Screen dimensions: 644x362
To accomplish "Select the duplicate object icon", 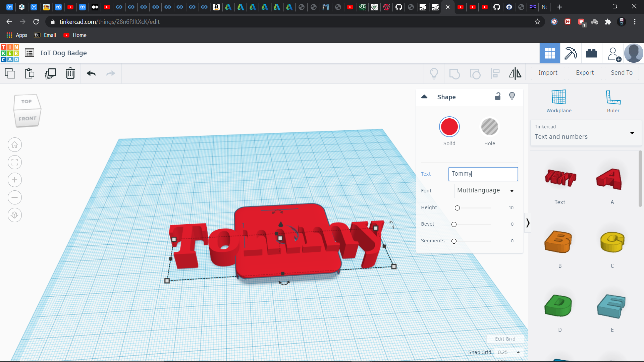I will (x=50, y=73).
